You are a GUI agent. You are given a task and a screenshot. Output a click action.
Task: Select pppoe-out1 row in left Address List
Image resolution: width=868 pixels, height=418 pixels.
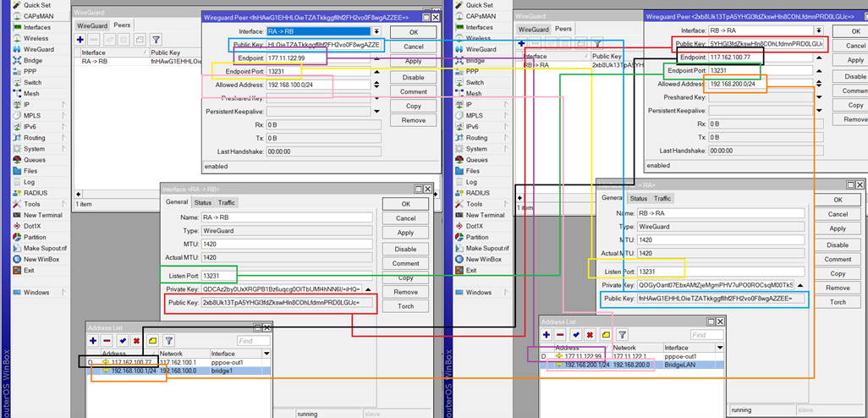tap(179, 362)
